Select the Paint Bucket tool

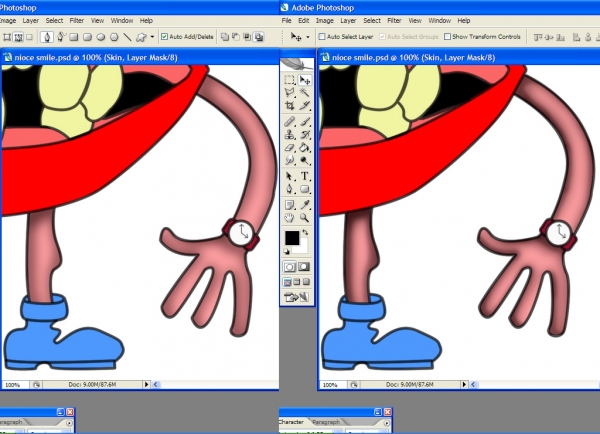pos(305,147)
